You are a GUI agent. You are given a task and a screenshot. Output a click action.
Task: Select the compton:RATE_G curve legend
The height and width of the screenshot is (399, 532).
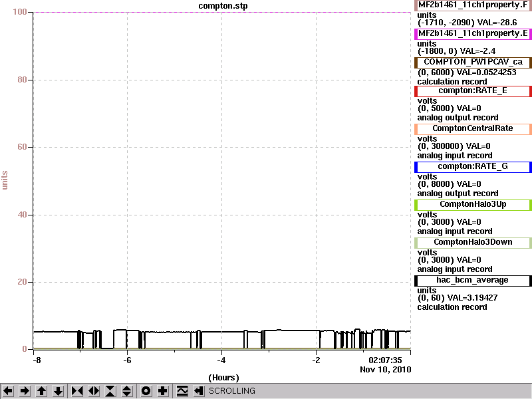[x=473, y=167]
